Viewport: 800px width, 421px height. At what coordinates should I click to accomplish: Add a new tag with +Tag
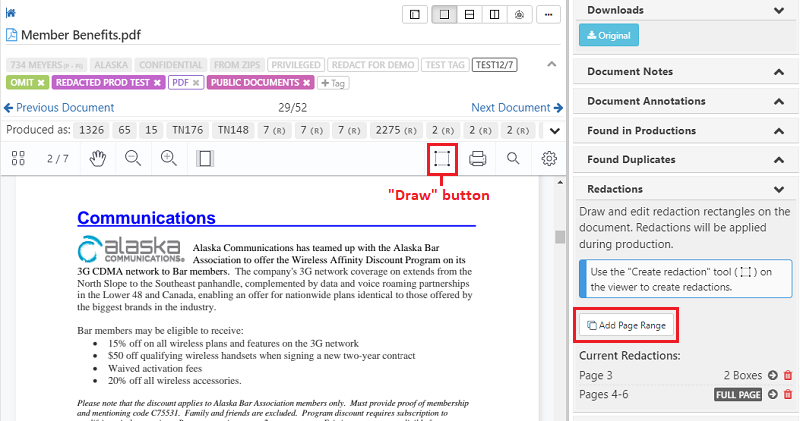coord(333,83)
